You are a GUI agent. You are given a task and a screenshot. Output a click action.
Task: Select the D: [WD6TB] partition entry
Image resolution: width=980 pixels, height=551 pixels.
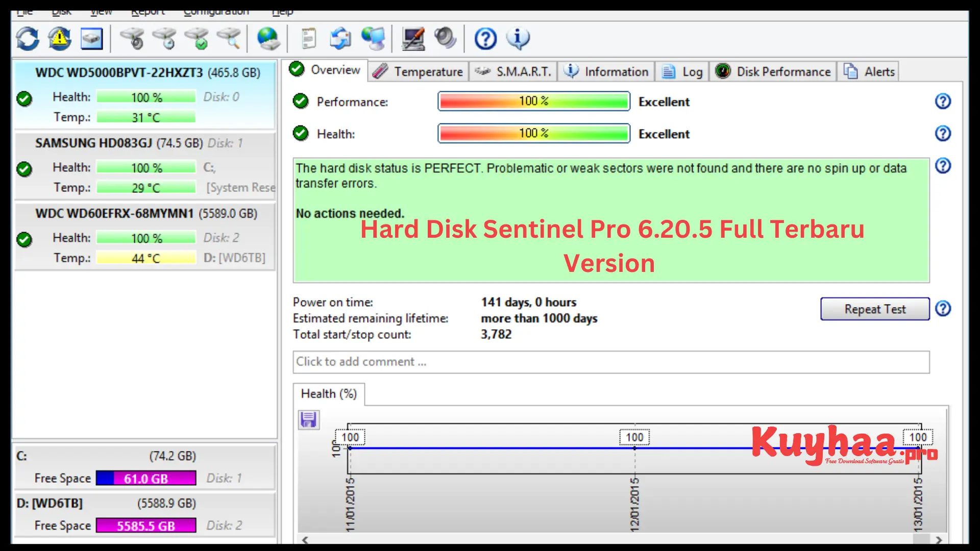[145, 514]
